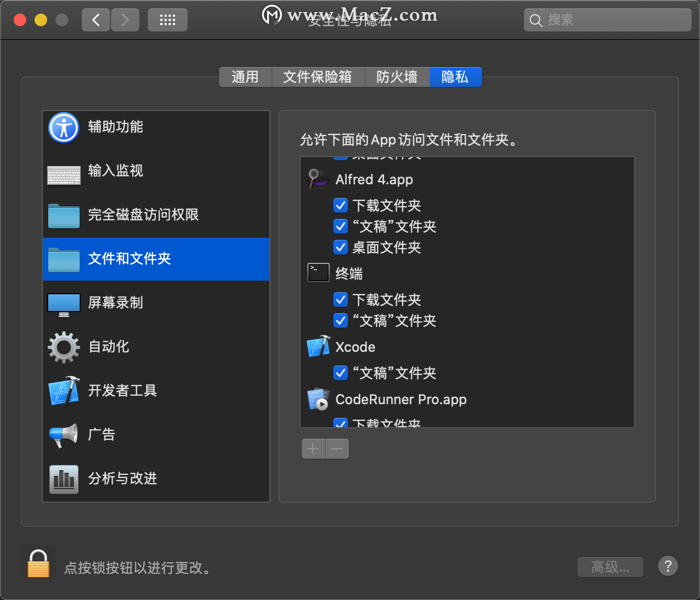Click the Xcode name in the app list
The image size is (700, 600).
(x=355, y=347)
